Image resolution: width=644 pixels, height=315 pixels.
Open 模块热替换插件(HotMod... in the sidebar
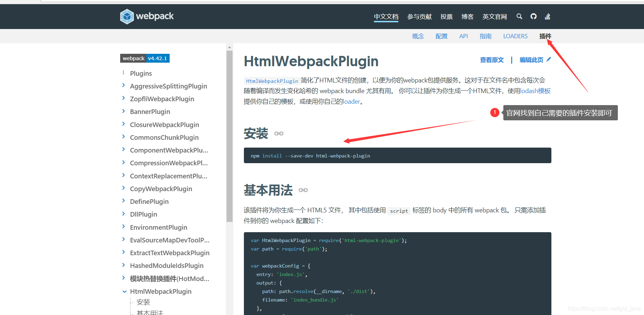[169, 279]
